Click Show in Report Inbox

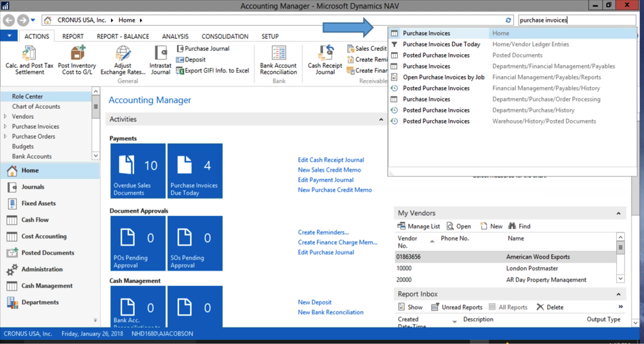[x=410, y=307]
